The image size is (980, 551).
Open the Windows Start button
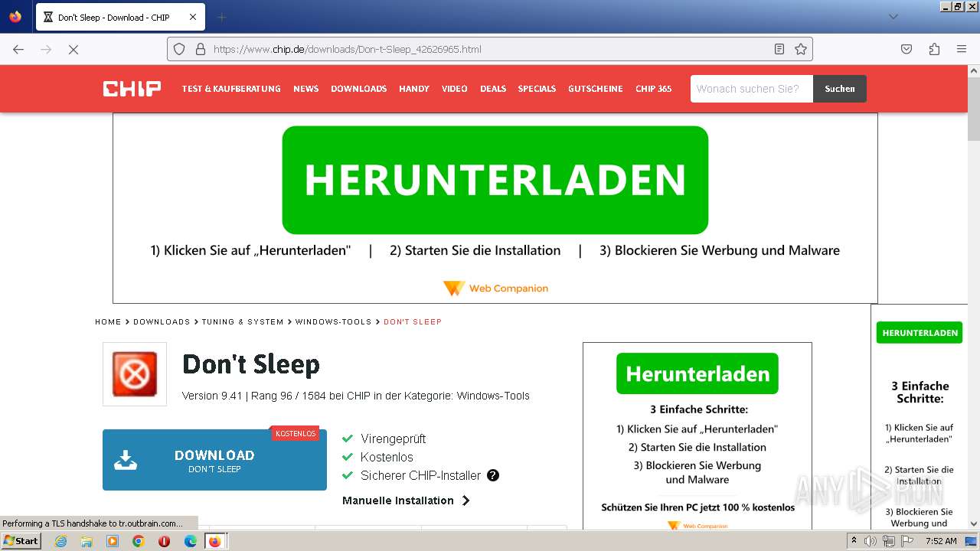click(x=21, y=541)
